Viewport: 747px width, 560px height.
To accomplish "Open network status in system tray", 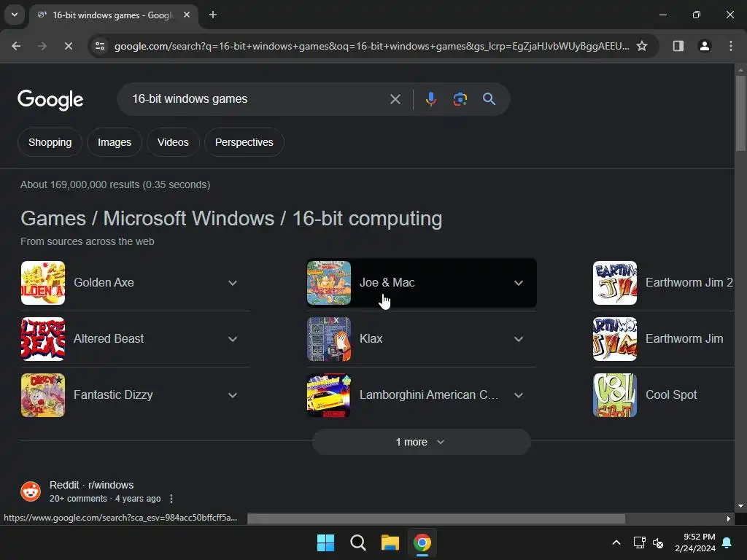I will (x=639, y=542).
